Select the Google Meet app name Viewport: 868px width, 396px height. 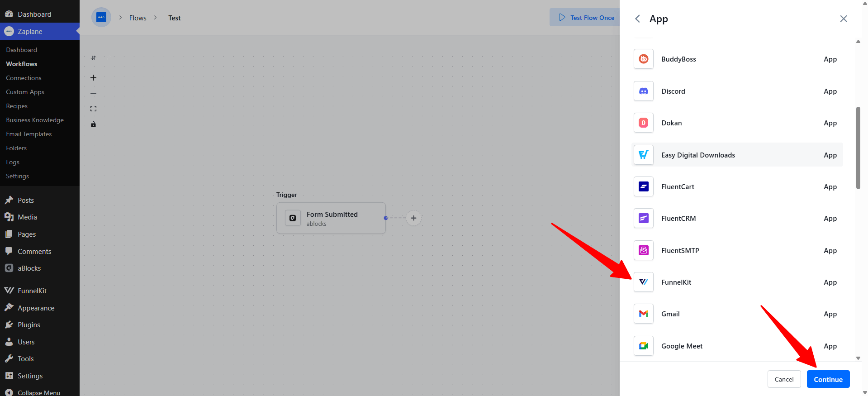point(682,346)
